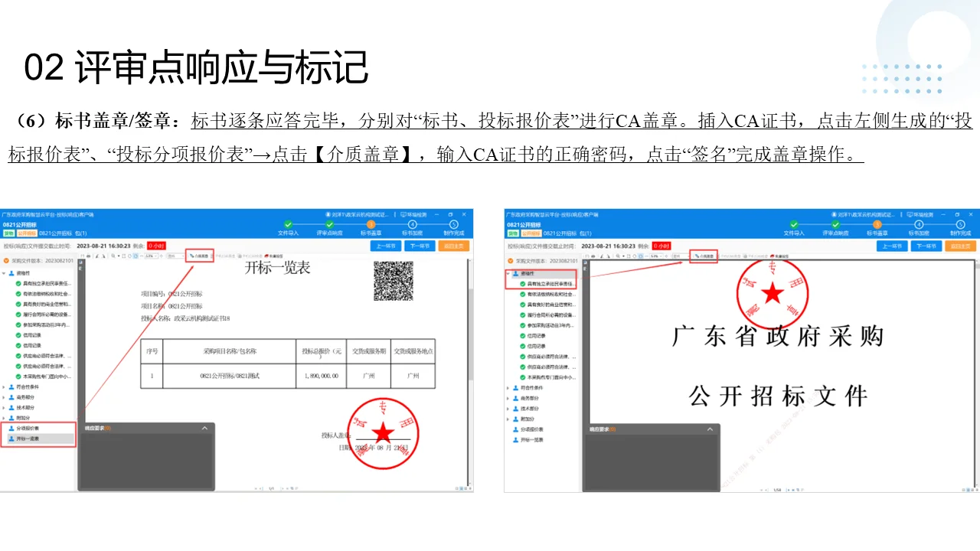Click the 文件导入 step icon
The width and height of the screenshot is (980, 551).
coord(287,225)
